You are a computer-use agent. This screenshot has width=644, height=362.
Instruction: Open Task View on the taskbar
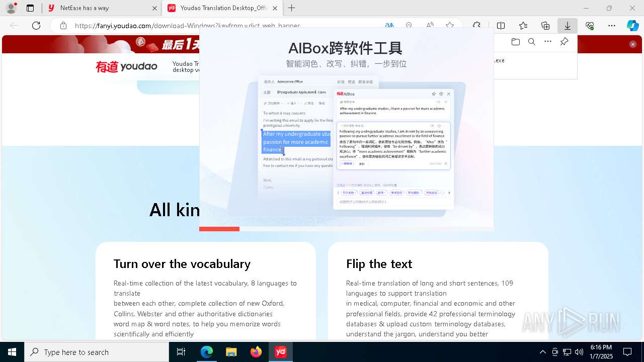[x=181, y=352]
